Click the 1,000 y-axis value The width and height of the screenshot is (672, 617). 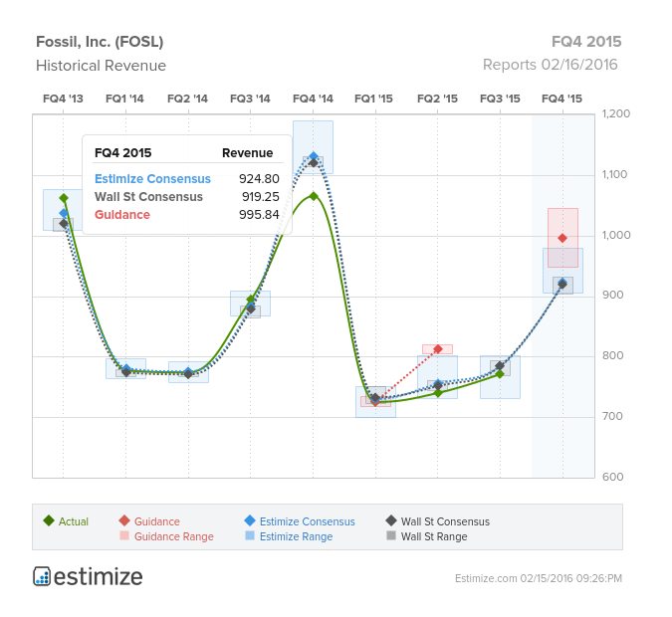tap(616, 235)
